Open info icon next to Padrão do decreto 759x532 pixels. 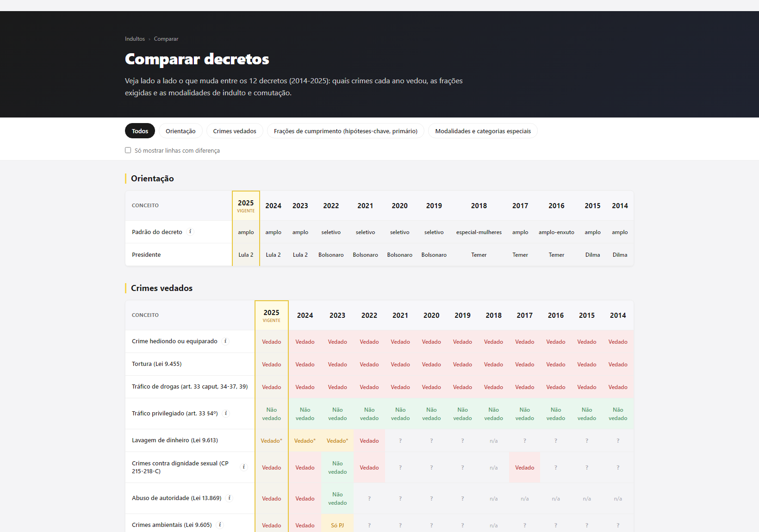tap(190, 232)
